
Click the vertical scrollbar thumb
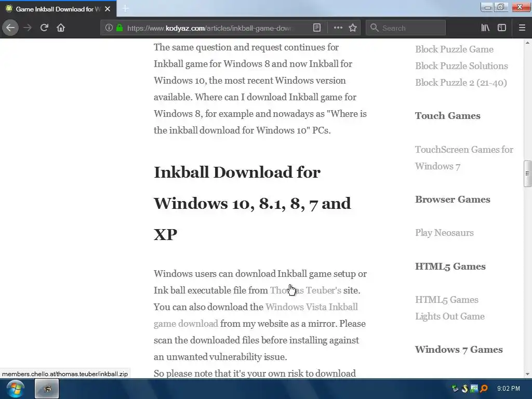click(x=527, y=174)
